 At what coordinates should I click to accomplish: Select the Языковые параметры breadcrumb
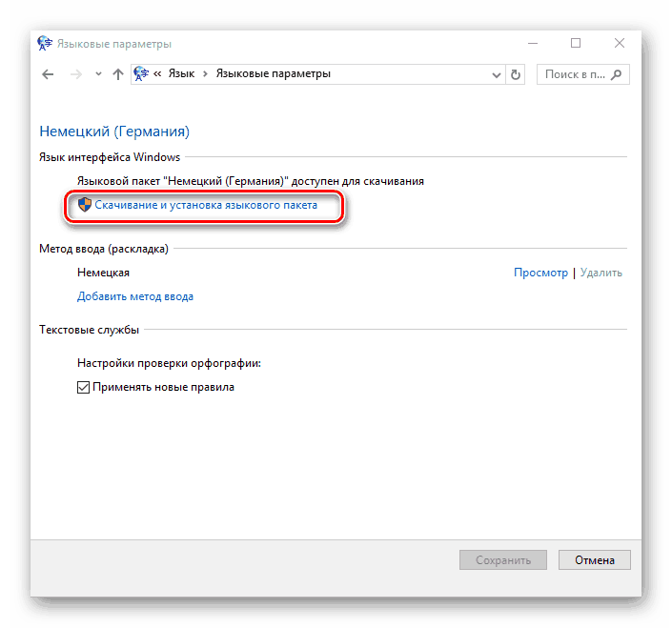(273, 73)
